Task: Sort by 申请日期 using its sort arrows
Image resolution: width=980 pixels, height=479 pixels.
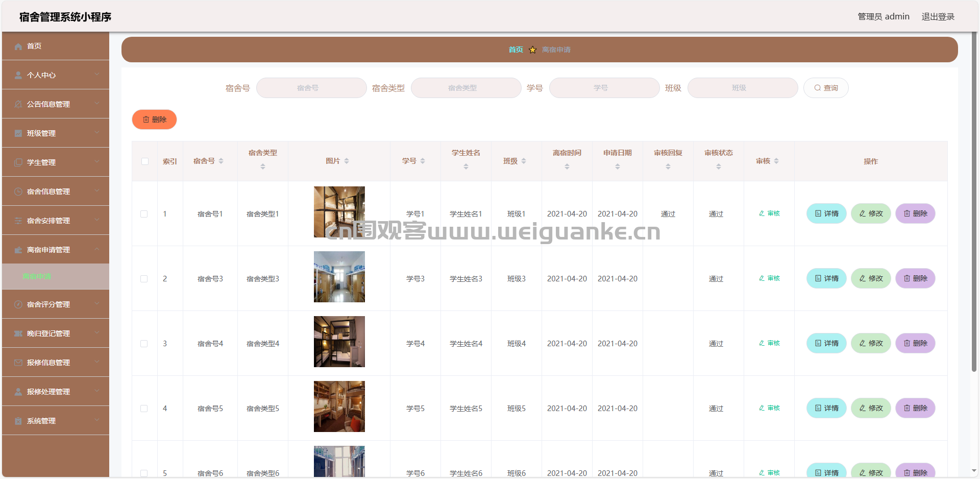Action: [618, 167]
